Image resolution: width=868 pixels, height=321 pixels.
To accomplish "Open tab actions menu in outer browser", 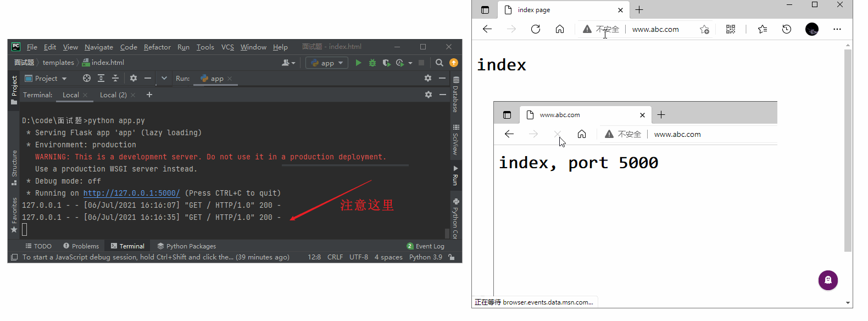I will click(485, 10).
